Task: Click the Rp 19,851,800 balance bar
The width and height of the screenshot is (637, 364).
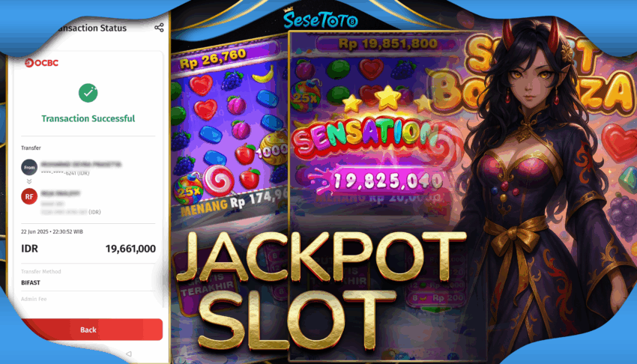Action: click(x=387, y=43)
